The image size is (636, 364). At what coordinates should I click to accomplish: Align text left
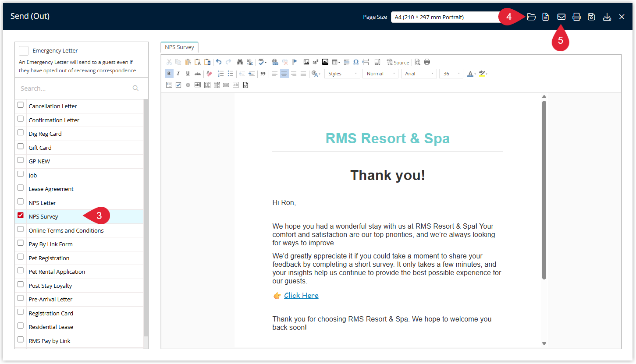tap(275, 74)
